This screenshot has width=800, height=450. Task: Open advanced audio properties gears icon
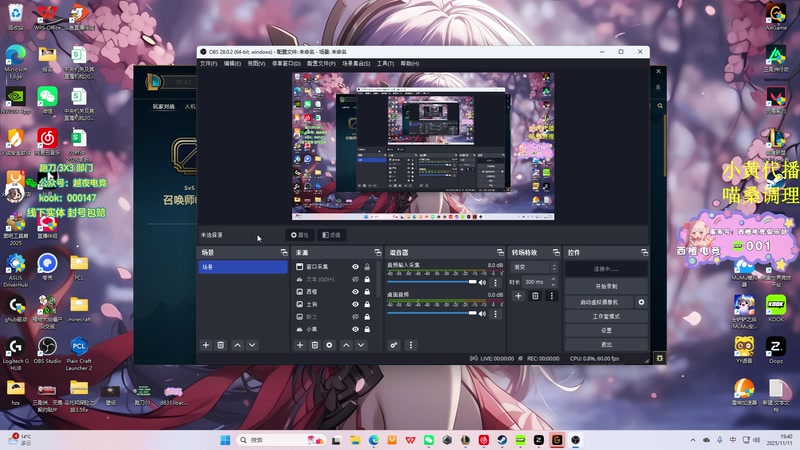[394, 345]
